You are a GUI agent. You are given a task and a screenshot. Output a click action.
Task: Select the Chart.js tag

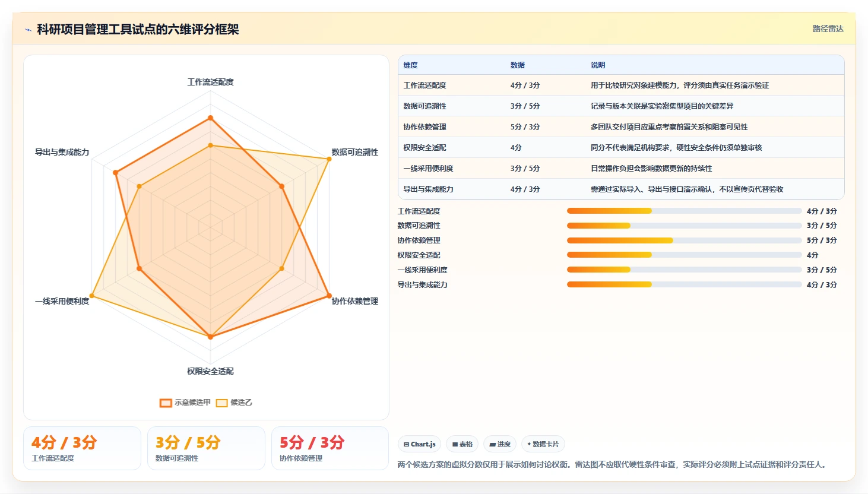point(419,444)
